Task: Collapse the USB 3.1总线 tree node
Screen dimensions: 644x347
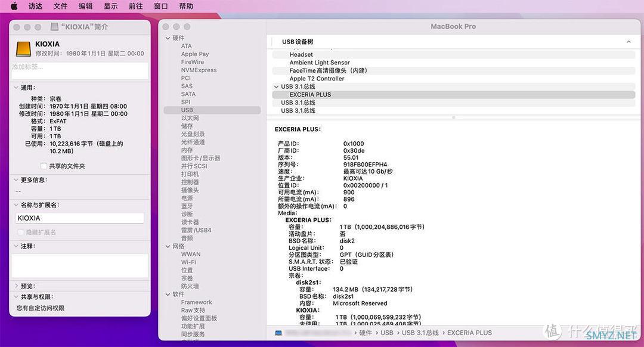Action: tap(276, 86)
